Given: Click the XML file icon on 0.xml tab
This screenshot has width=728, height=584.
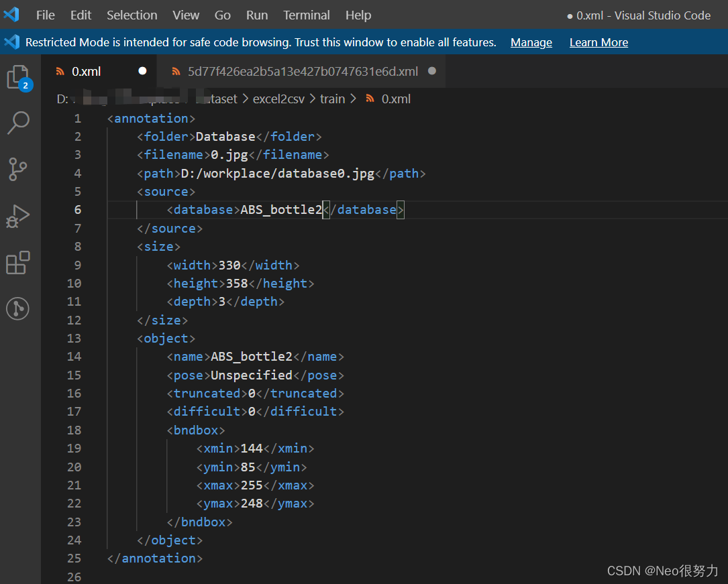Looking at the screenshot, I should pyautogui.click(x=60, y=72).
